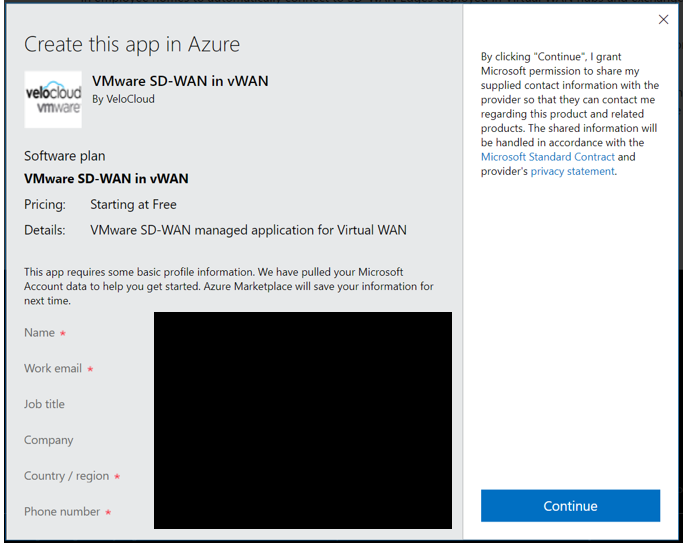This screenshot has height=544, width=685.
Task: Click the Phone number field label
Action: [62, 512]
